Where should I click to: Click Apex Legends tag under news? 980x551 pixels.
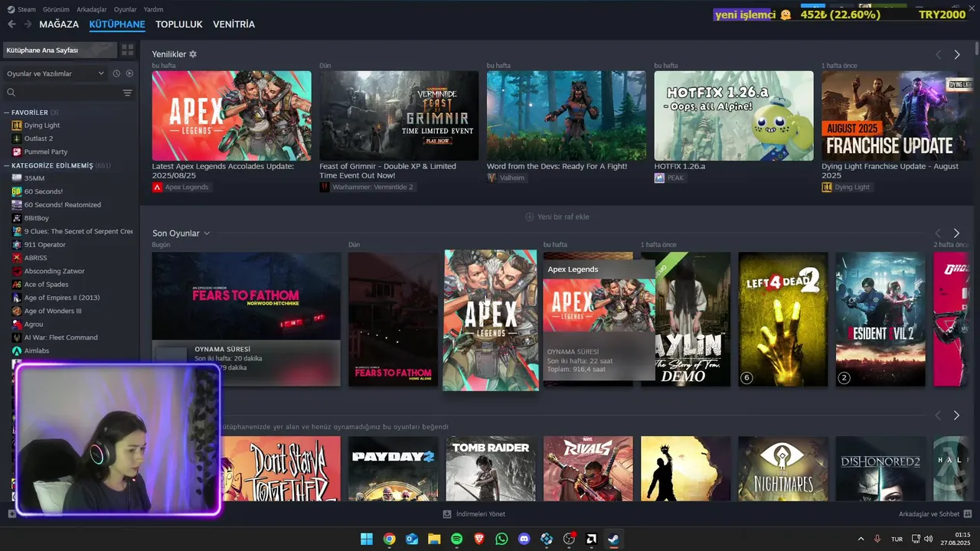181,187
